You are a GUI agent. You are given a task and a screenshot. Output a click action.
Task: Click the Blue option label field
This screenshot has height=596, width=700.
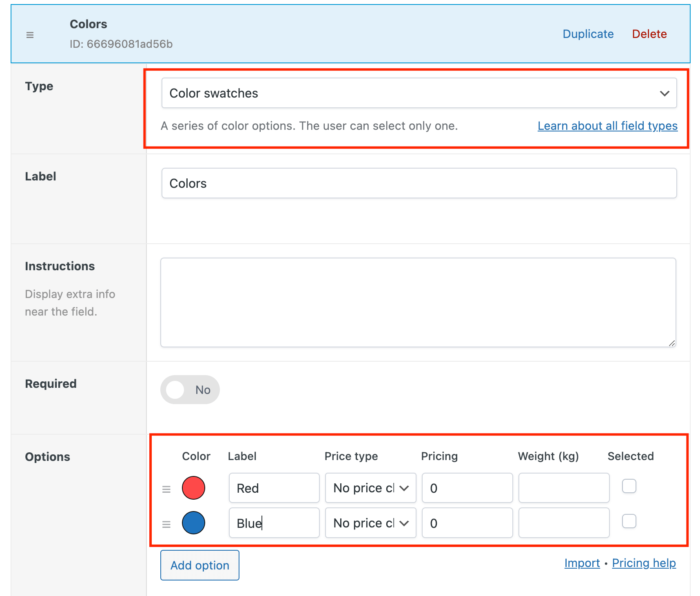pos(274,523)
